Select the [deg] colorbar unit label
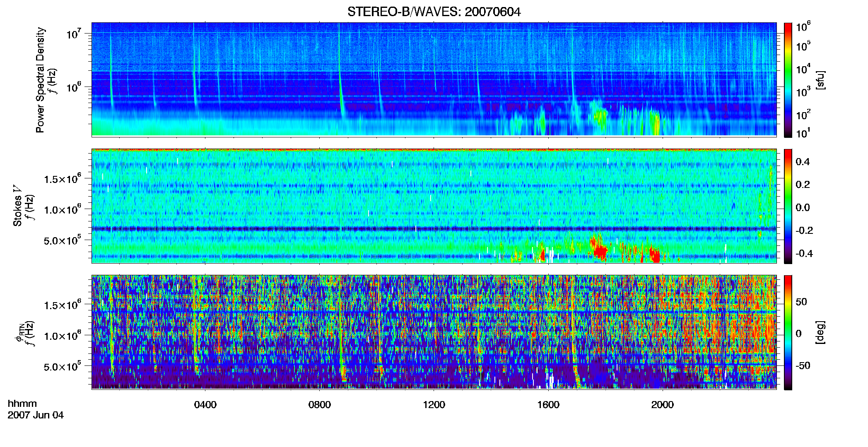 pyautogui.click(x=820, y=332)
